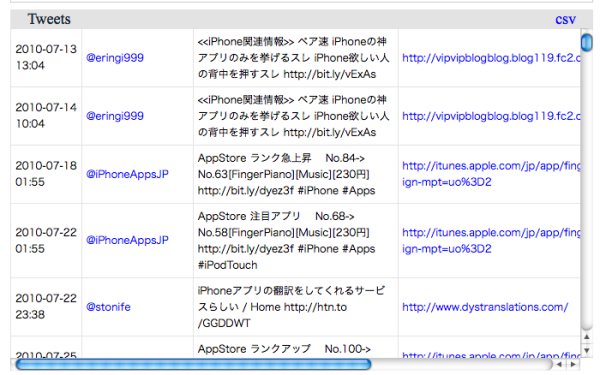Screen dimensions: 600x375
Task: Open @eringi999 profile in 2010-07-14 row
Action: (x=115, y=116)
